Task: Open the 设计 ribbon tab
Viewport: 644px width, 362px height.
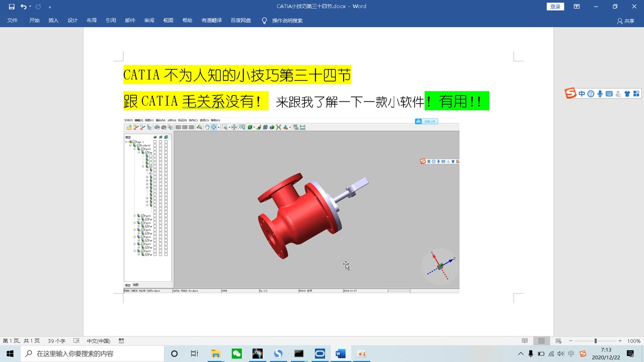Action: (72, 21)
